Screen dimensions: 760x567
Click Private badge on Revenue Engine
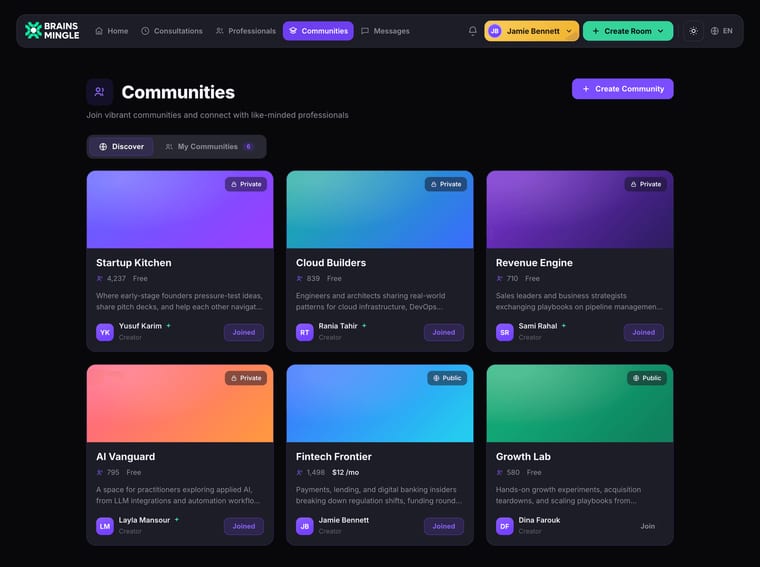tap(646, 184)
